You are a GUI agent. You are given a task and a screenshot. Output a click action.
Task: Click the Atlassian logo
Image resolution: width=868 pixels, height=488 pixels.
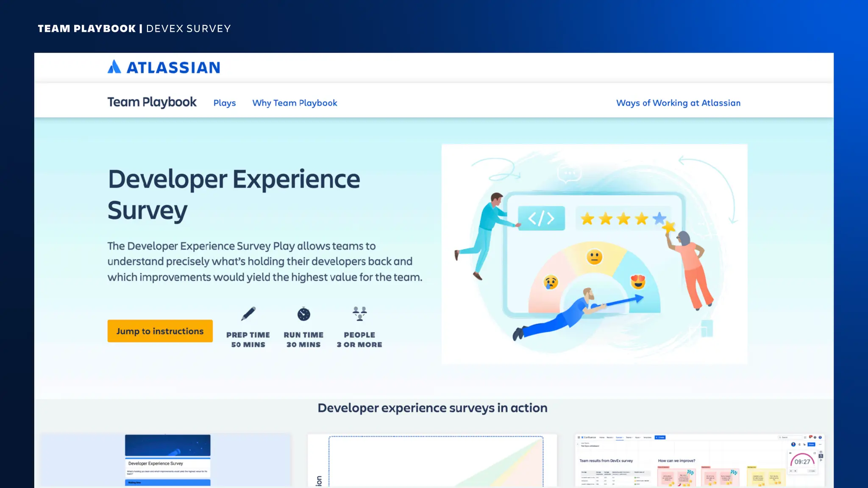tap(164, 67)
